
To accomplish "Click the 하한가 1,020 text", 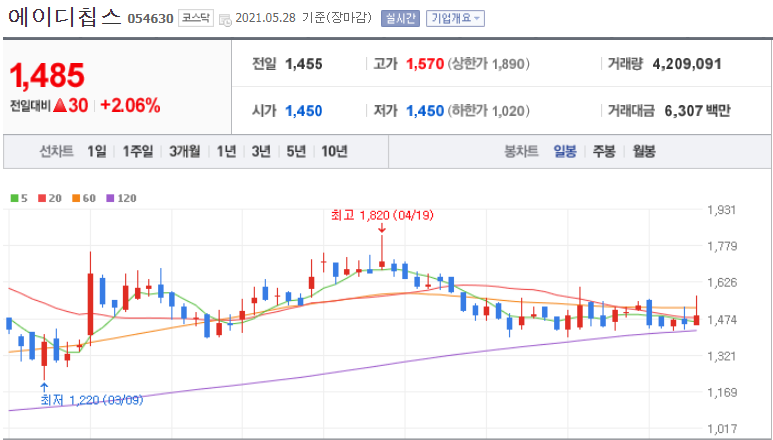I will [x=489, y=111].
